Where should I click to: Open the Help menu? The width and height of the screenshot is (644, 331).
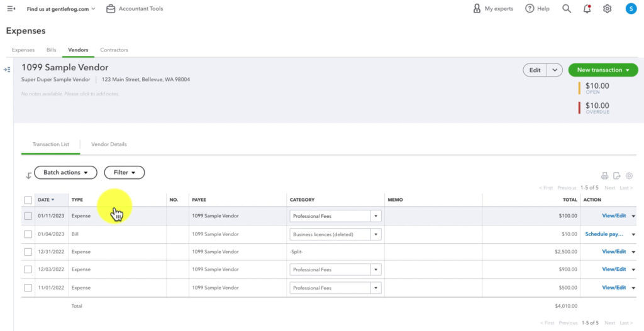(537, 9)
